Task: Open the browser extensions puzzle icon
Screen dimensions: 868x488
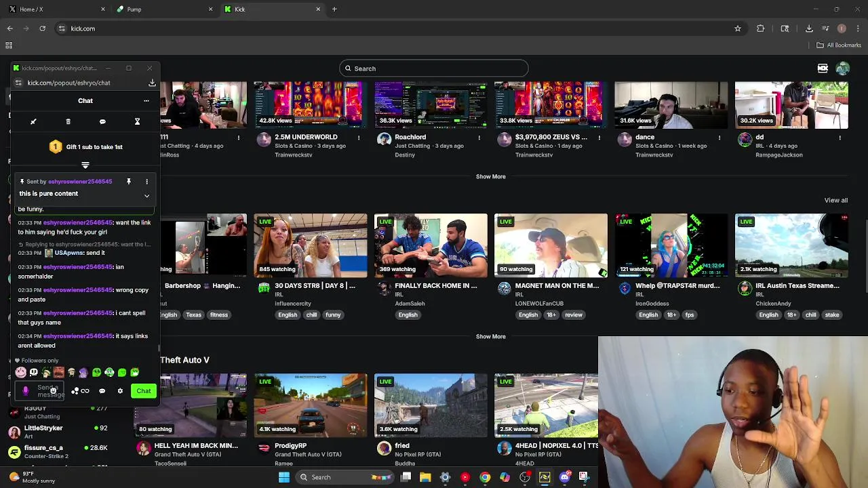Action: click(760, 28)
